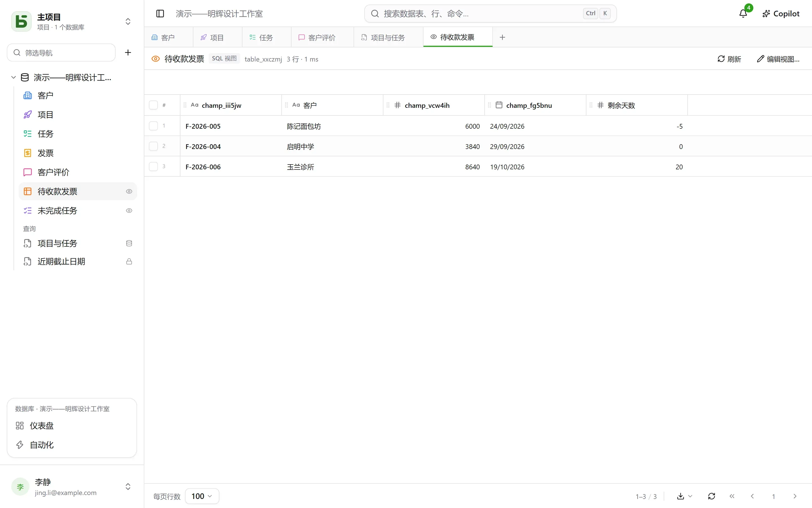Open 仪表盘 dashboard link
812x508 pixels.
[x=72, y=425]
